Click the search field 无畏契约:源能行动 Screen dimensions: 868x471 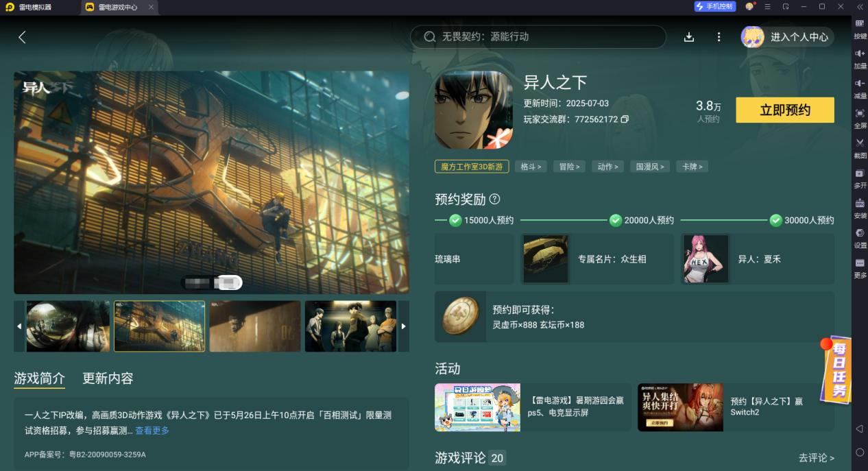click(538, 37)
